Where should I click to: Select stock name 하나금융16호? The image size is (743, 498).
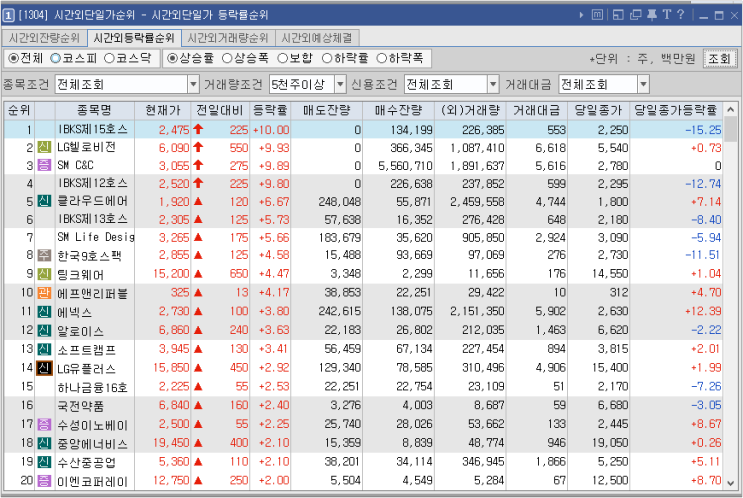(x=92, y=387)
